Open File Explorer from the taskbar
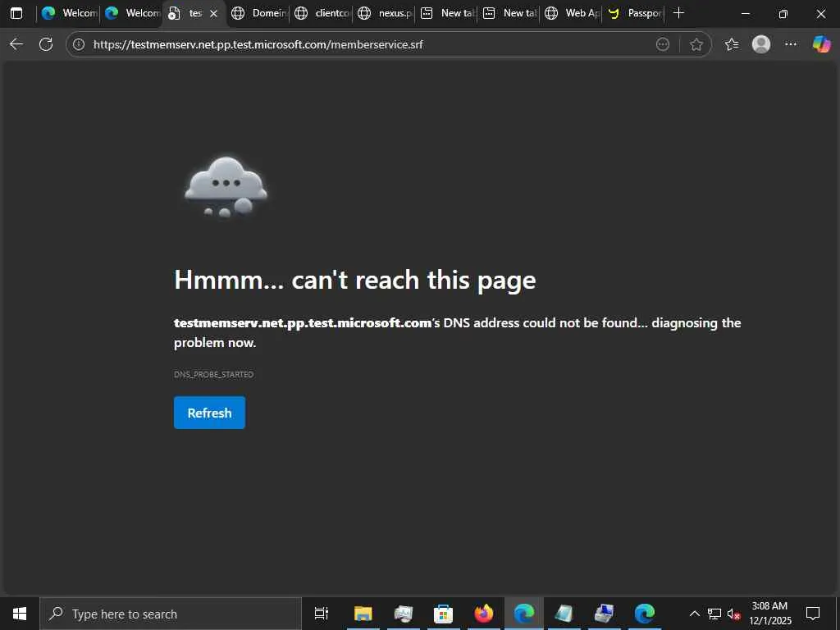840x630 pixels. click(x=363, y=614)
